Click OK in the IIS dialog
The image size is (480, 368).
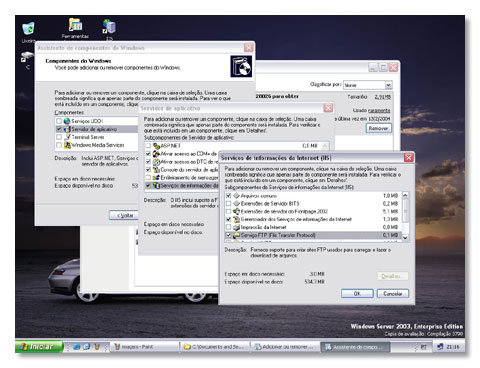[x=357, y=294]
